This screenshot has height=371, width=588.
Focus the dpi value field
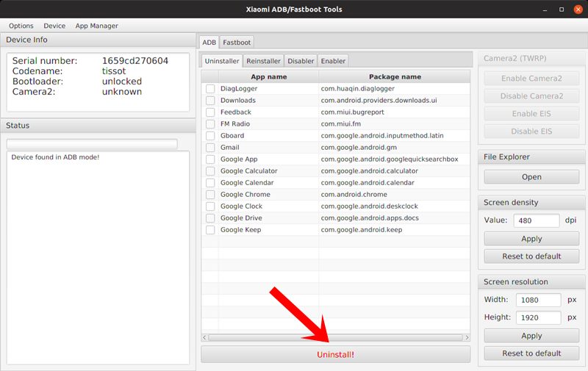click(x=537, y=220)
